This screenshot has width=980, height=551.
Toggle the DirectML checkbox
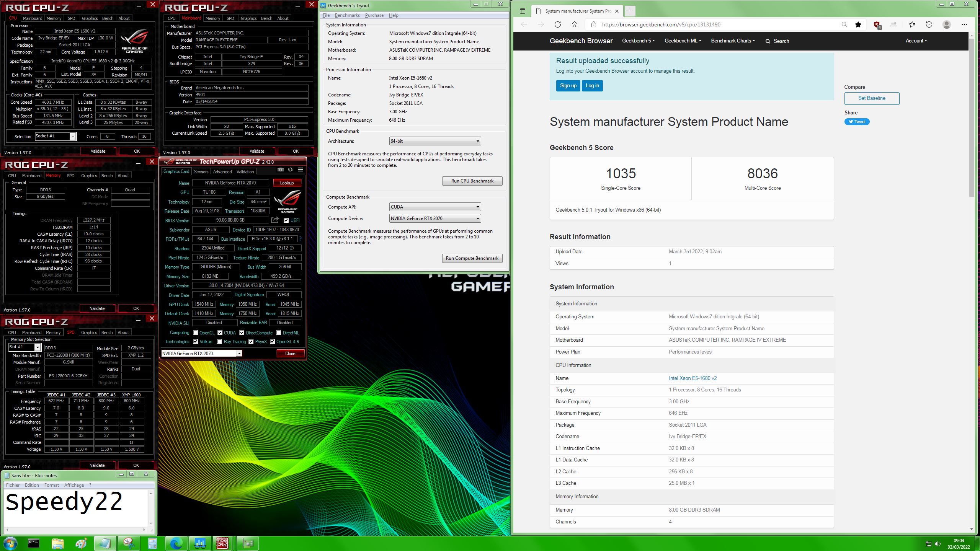point(279,333)
